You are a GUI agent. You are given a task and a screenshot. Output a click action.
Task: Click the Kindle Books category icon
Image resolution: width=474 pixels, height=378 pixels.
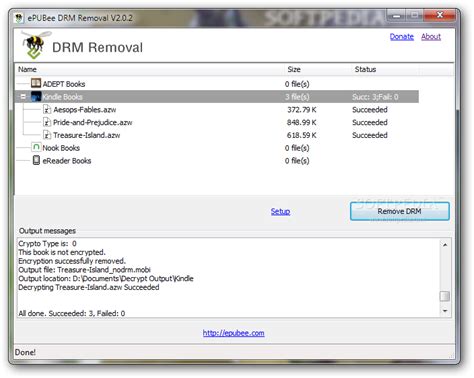pyautogui.click(x=36, y=97)
